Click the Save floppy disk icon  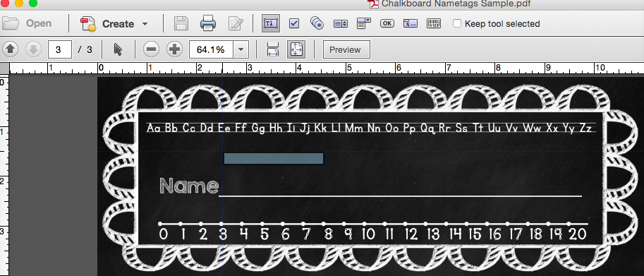(x=181, y=24)
